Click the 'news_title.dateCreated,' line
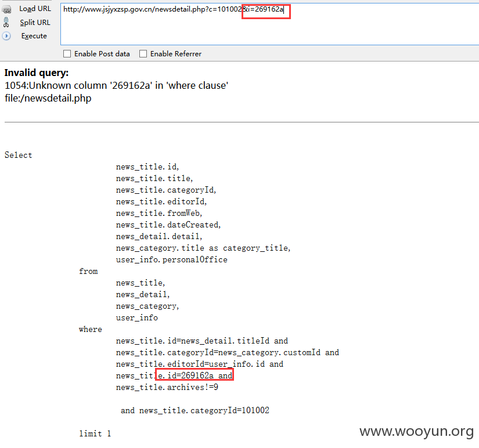479x448 pixels. pos(168,225)
